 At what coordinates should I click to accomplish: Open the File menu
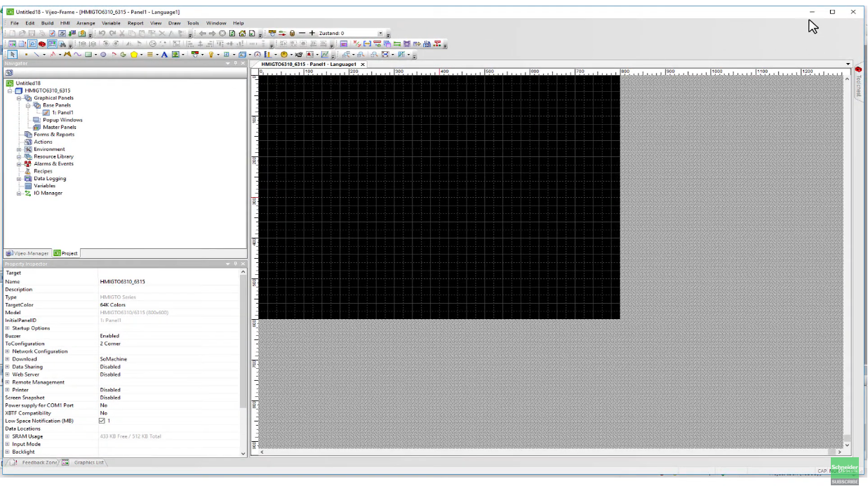[14, 23]
